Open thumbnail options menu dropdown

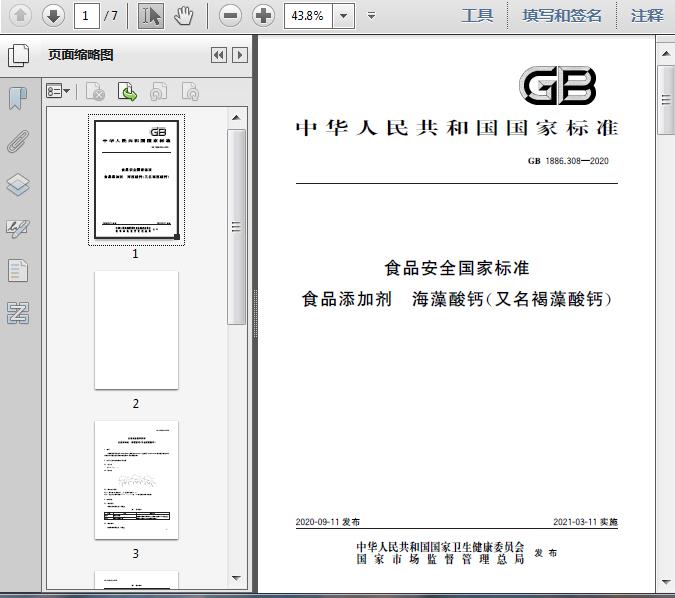point(58,91)
